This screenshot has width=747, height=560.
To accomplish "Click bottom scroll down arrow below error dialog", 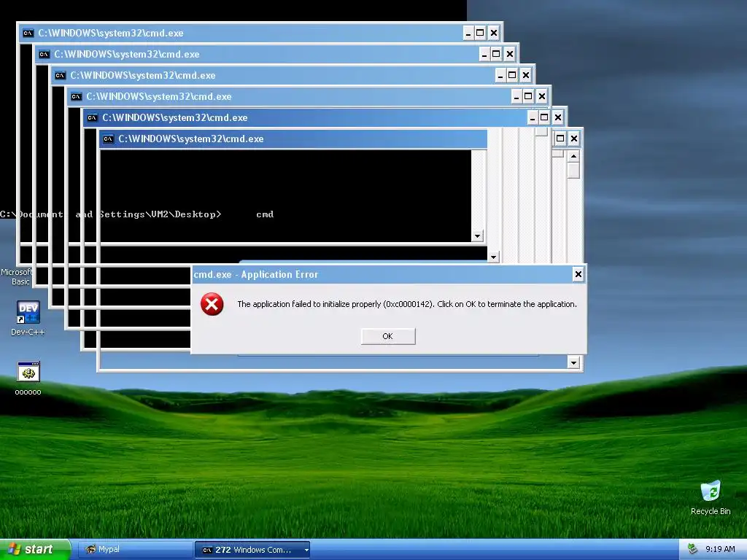I will (x=573, y=363).
